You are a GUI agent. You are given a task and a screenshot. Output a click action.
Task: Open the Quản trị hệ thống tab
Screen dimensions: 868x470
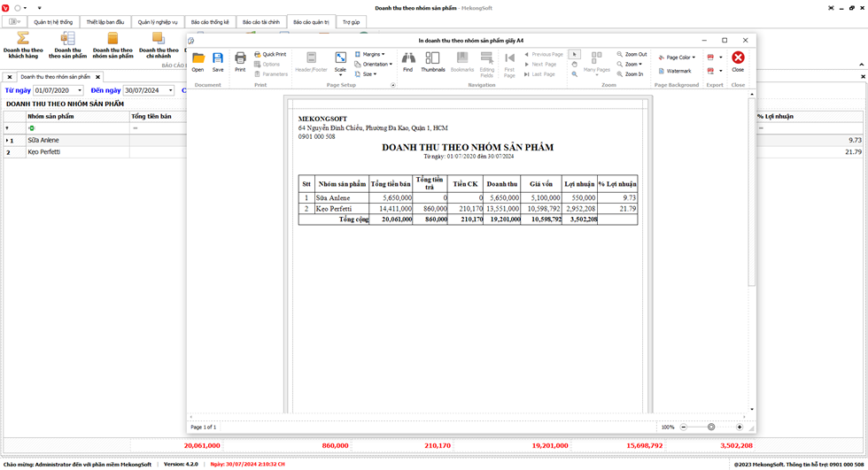53,22
